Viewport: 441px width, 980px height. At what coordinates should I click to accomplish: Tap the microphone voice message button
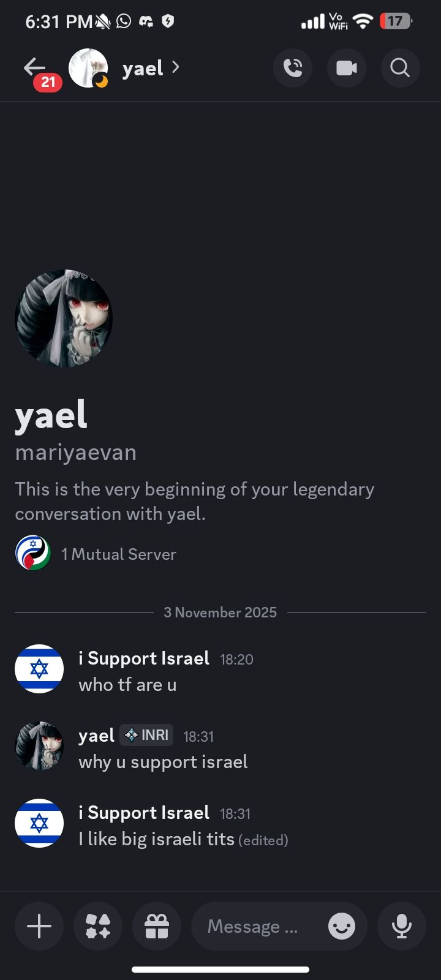pos(402,926)
